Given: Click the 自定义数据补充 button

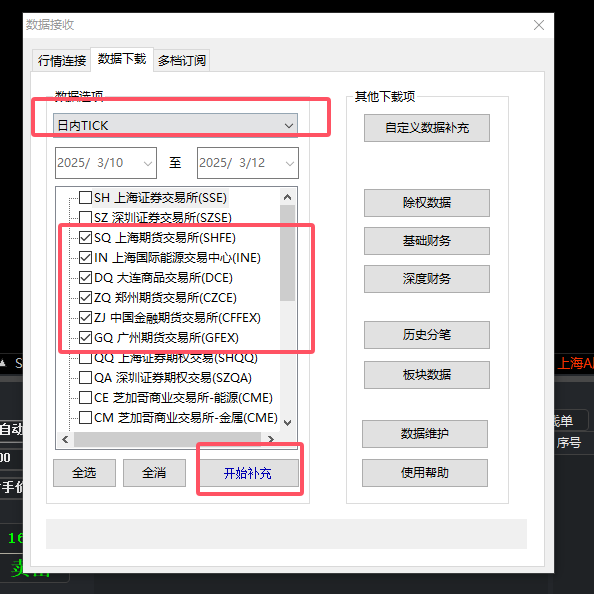Looking at the screenshot, I should click(x=427, y=128).
